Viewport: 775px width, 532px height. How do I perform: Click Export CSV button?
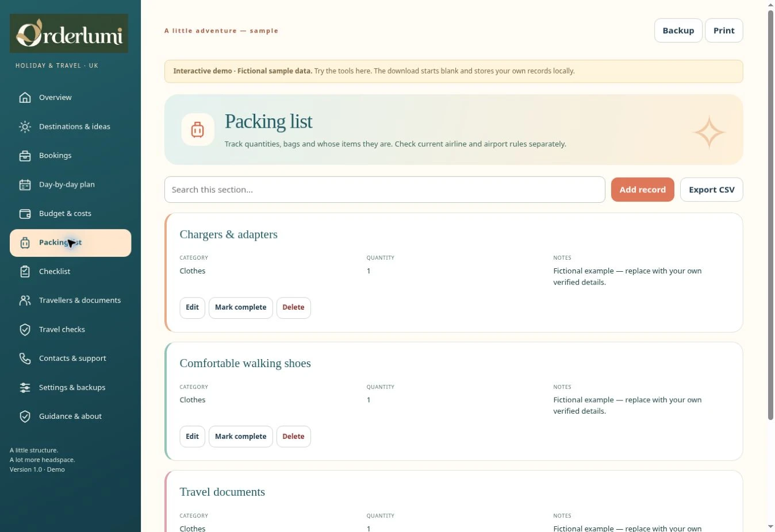click(711, 190)
